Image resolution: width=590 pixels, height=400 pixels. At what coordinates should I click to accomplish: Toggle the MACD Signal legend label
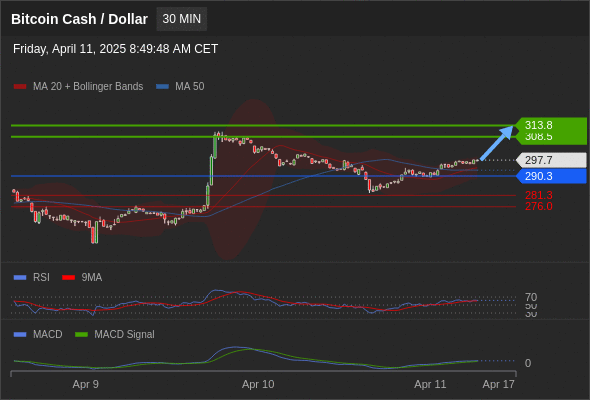[x=125, y=335]
